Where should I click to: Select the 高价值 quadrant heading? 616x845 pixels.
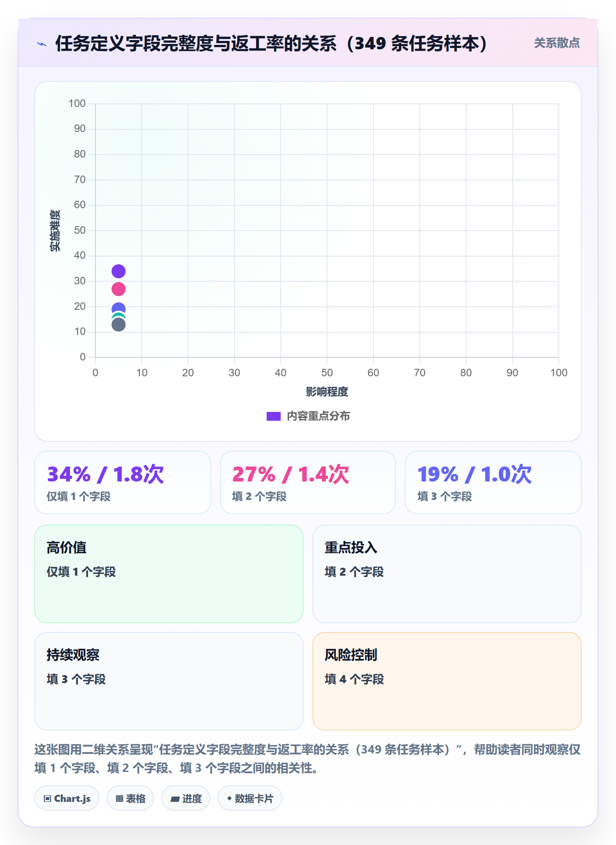(x=66, y=547)
